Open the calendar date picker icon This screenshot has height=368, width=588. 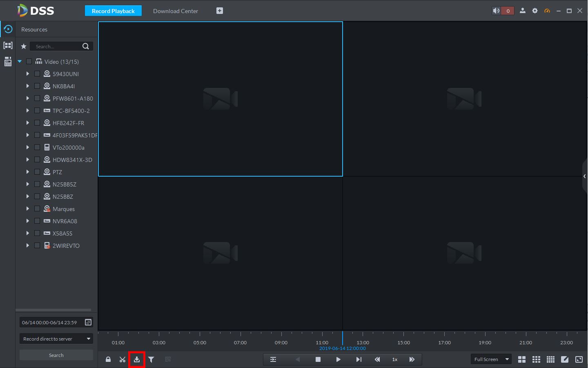click(x=88, y=322)
